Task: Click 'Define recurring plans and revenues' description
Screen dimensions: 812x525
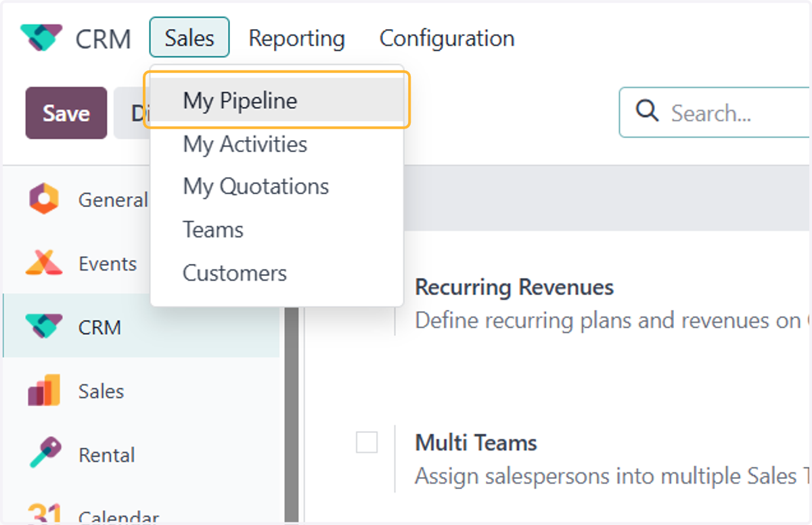Action: 612,320
